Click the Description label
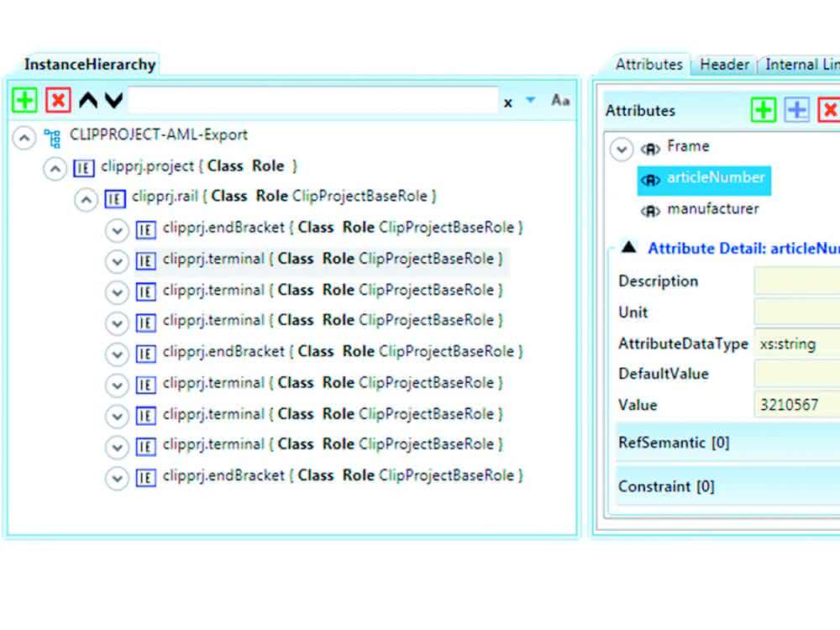The width and height of the screenshot is (840, 630). point(658,281)
